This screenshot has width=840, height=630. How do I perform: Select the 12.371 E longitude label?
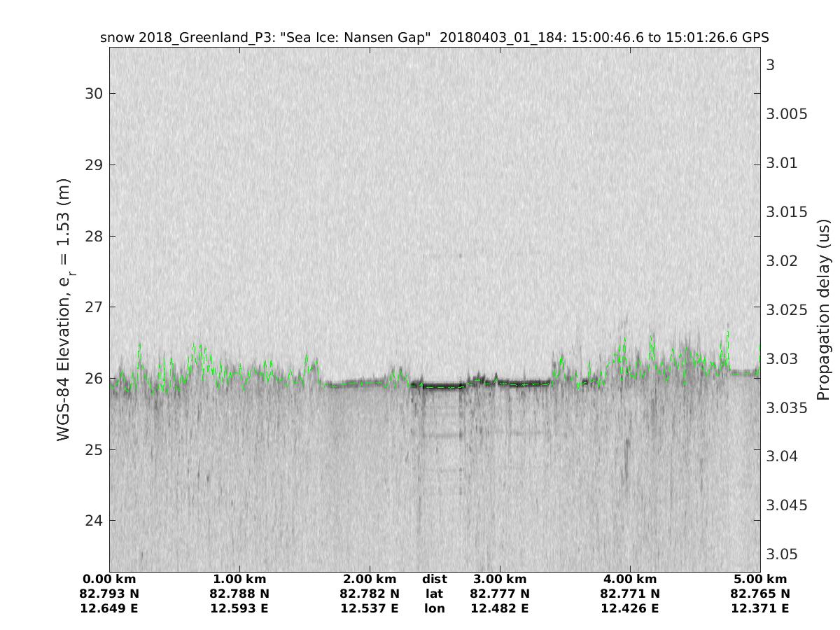[x=760, y=608]
